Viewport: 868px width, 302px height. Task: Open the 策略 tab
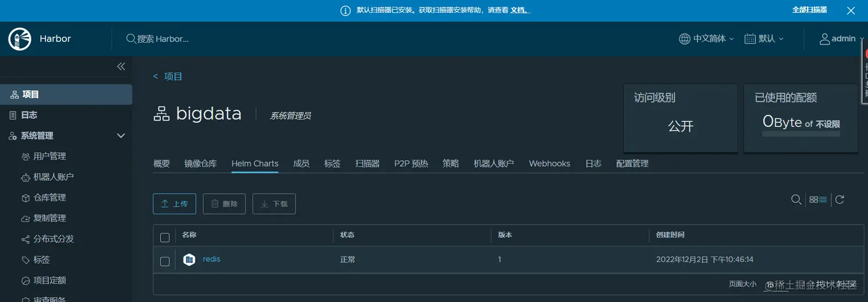pos(451,164)
